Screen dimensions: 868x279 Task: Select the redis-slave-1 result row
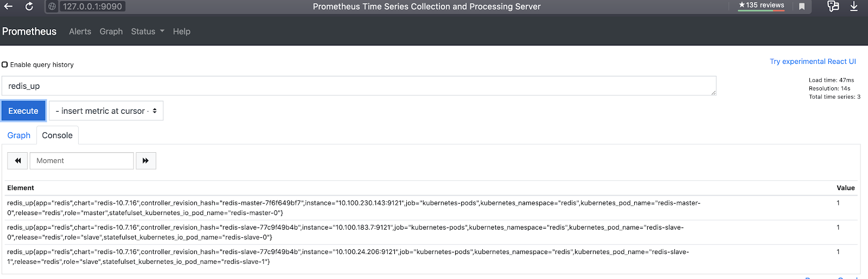click(432, 257)
